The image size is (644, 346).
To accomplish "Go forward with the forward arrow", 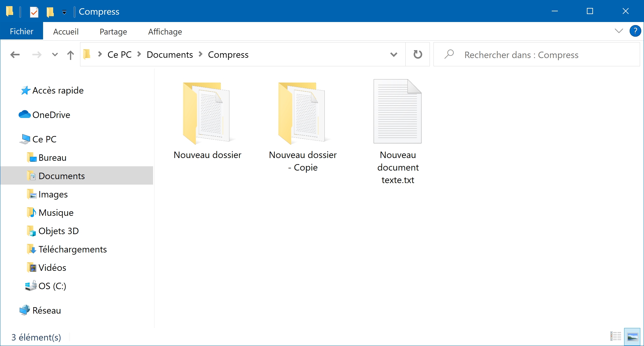I will [x=37, y=55].
